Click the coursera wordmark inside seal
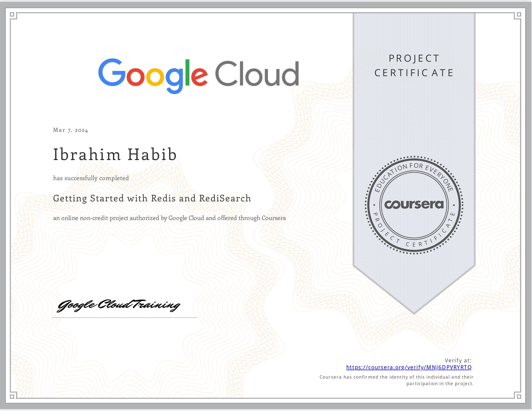Screen dimensions: 532x411 click(414, 205)
